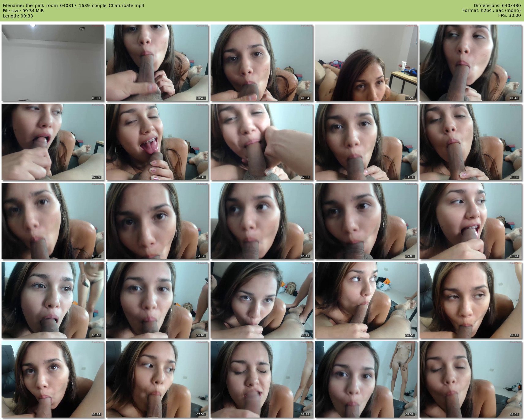Viewport: 524px width, 420px height.
Task: Open the thumbnail with timestamp 03:14
Action: pos(366,142)
